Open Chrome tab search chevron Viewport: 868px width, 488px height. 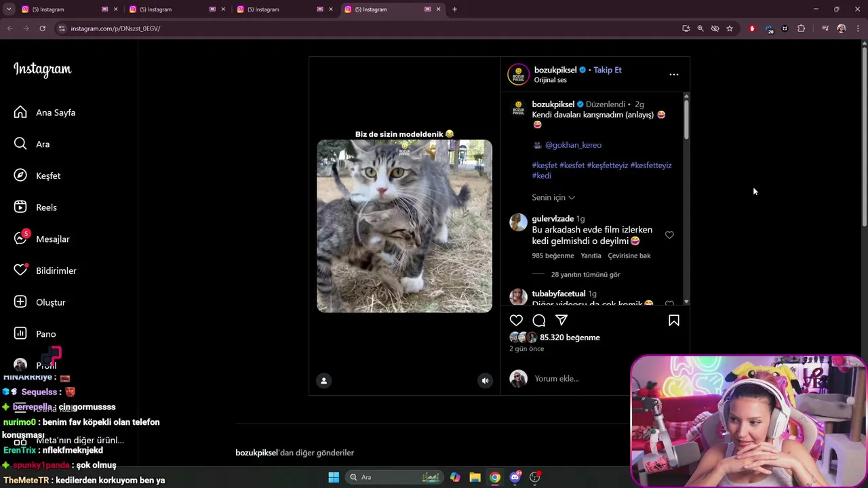click(x=9, y=9)
